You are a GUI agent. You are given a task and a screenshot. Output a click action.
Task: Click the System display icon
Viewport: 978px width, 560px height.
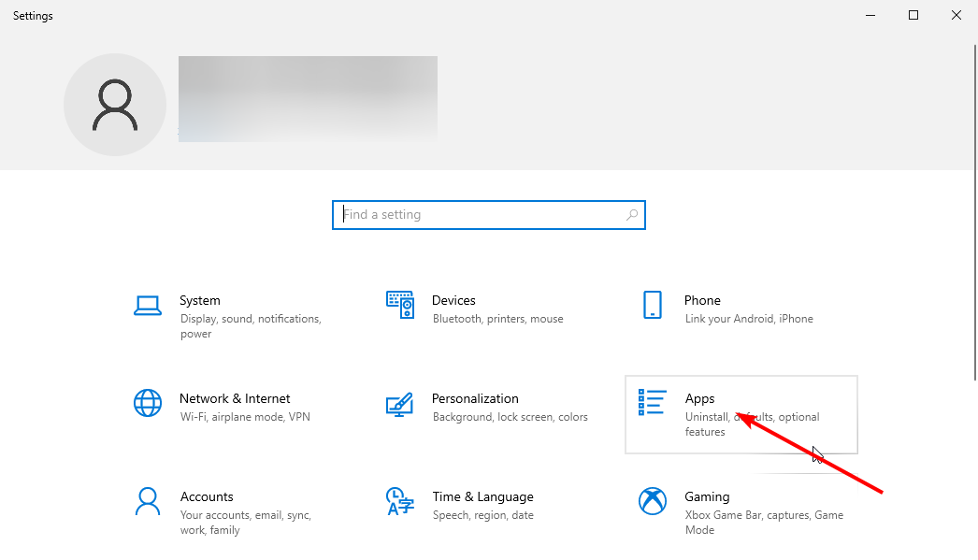tap(148, 306)
